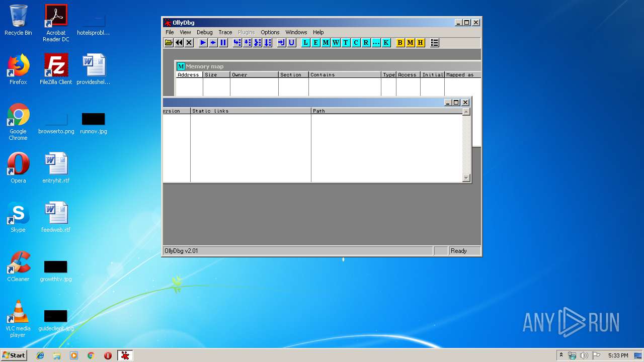Open Breakpoints yellow B icon
This screenshot has width=644, height=362.
point(400,43)
